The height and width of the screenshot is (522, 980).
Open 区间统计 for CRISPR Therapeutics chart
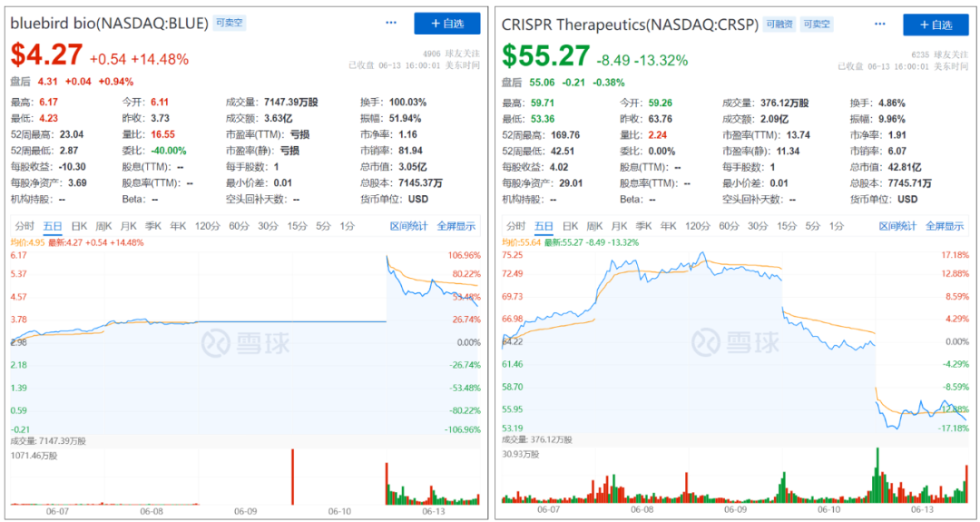point(897,226)
